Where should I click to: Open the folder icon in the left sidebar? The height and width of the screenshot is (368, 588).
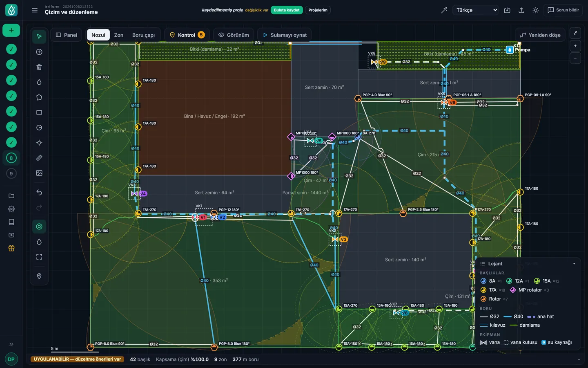pos(11,196)
